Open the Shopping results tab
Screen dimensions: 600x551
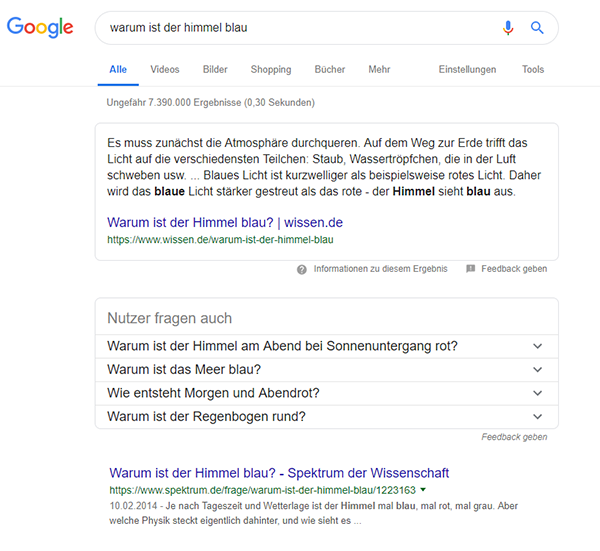271,69
